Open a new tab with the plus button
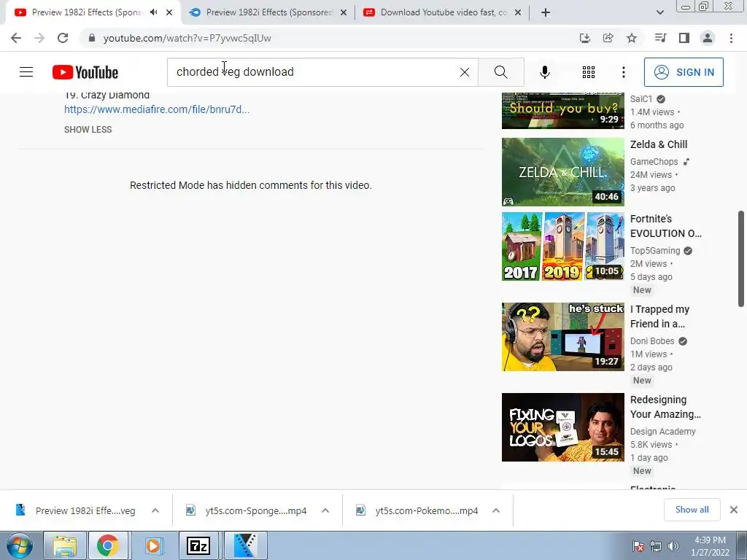 [546, 13]
